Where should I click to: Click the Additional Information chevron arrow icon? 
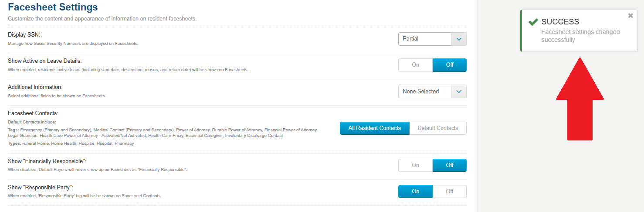pos(459,91)
